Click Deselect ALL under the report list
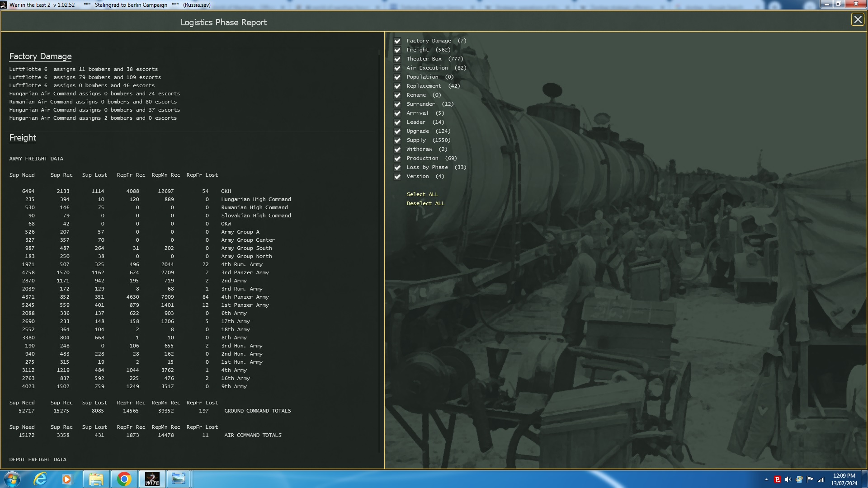 425,203
